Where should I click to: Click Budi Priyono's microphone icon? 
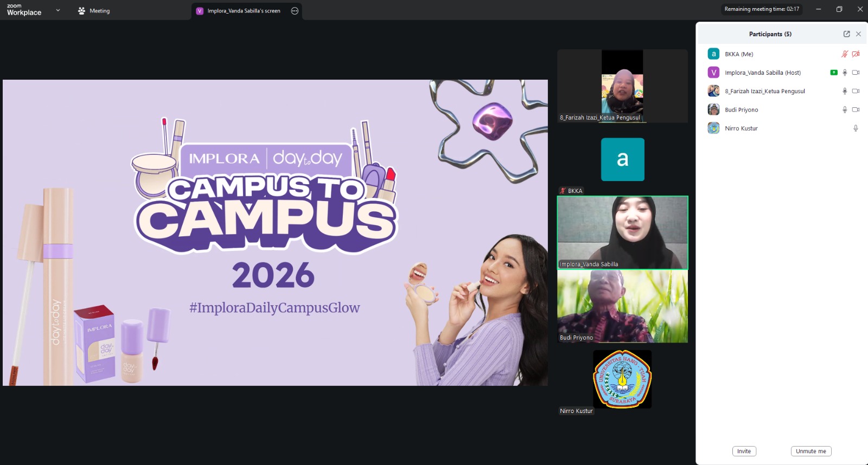[844, 109]
